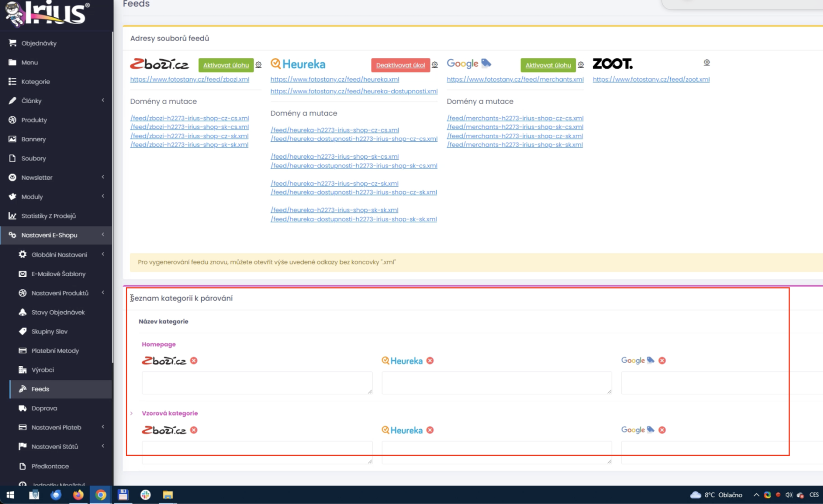This screenshot has height=504, width=823.
Task: Remove Heureka pairing under Vzorová kategorie
Action: coord(430,430)
